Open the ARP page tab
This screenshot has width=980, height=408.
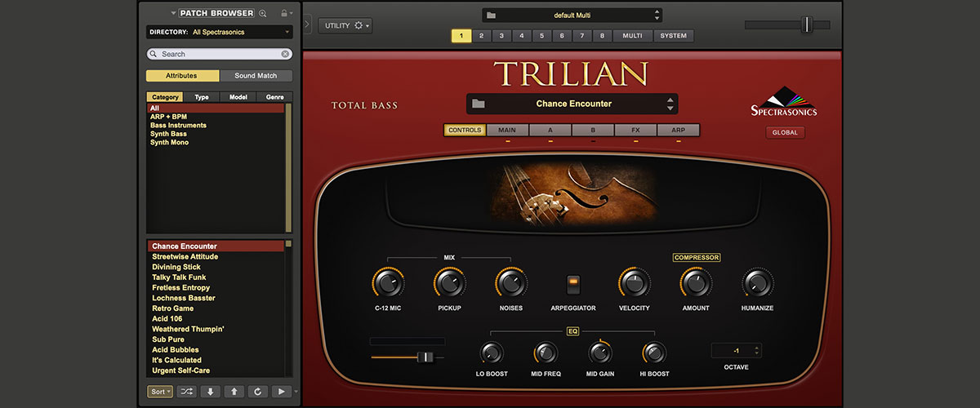[x=679, y=130]
